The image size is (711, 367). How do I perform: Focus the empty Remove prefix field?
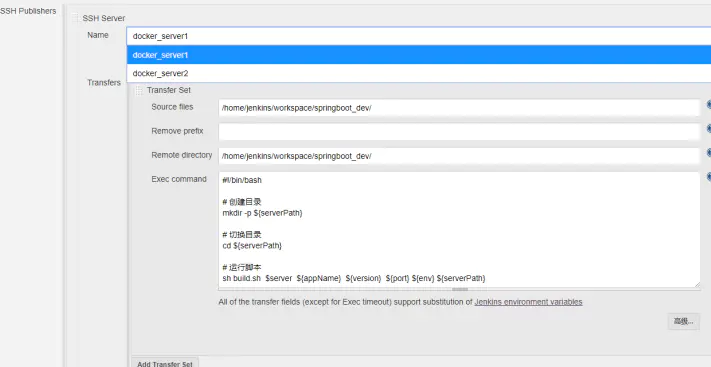pyautogui.click(x=459, y=132)
